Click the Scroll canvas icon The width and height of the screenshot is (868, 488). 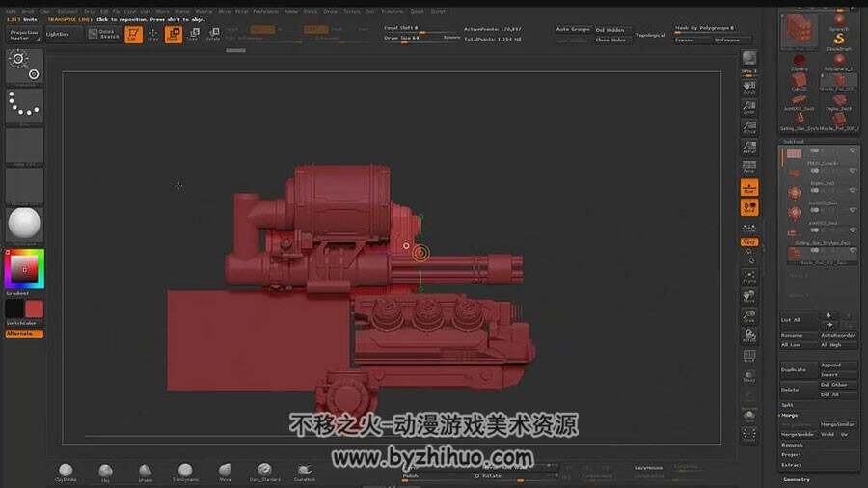pos(749,87)
